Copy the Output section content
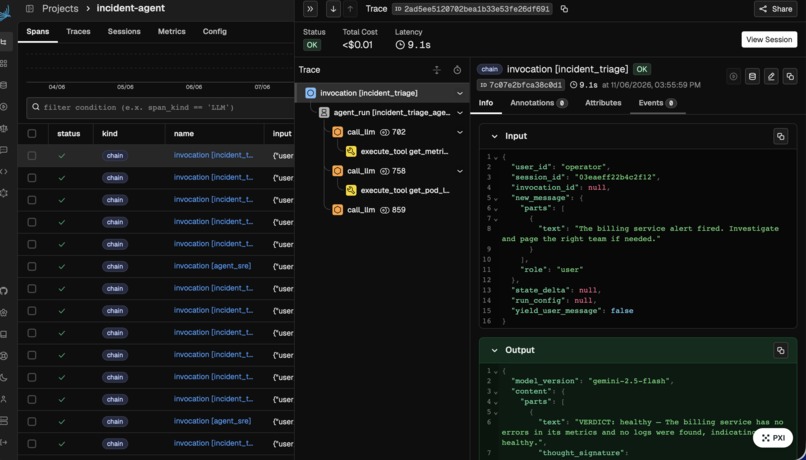The width and height of the screenshot is (806, 460). click(x=780, y=350)
